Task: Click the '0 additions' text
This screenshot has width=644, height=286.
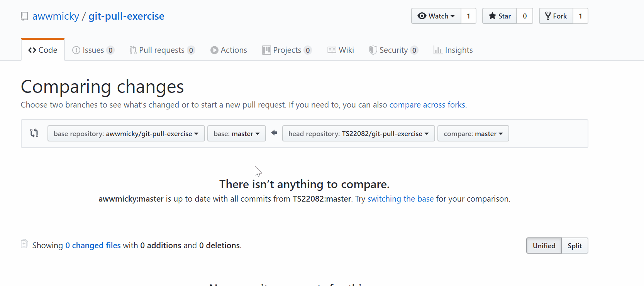Action: click(x=161, y=246)
